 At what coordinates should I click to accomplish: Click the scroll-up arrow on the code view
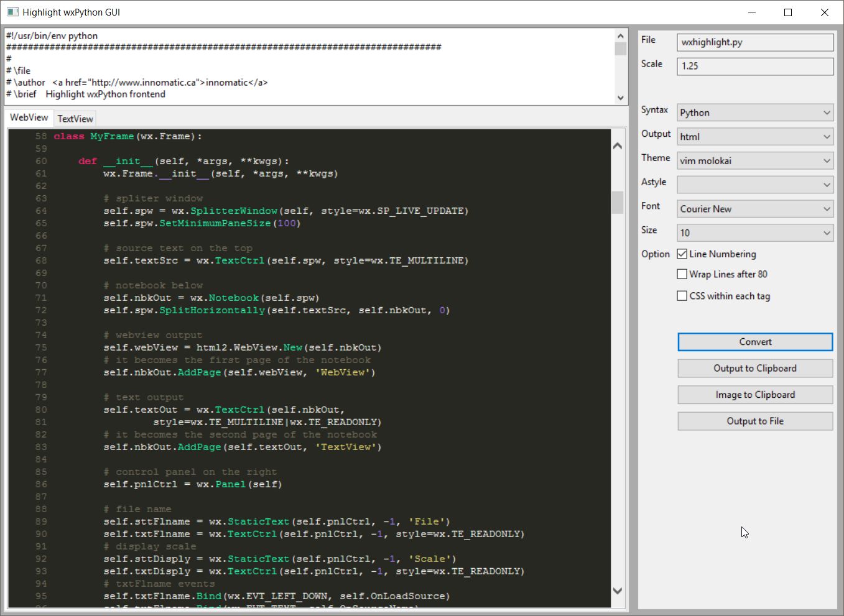point(617,145)
